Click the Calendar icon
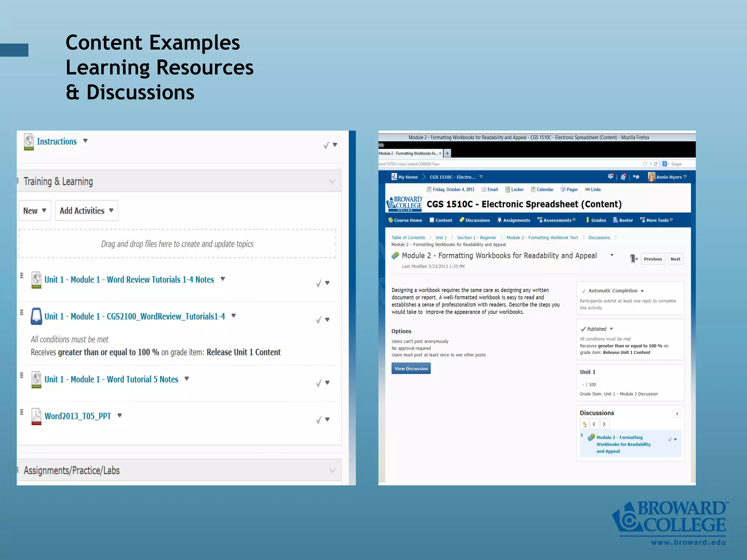The image size is (747, 560). (x=533, y=190)
